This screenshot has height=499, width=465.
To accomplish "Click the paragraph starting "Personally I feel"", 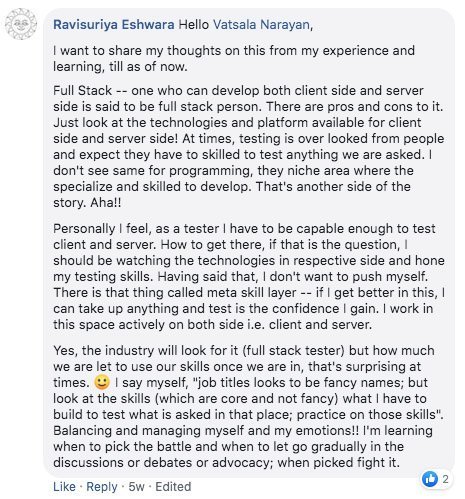I will [249, 276].
